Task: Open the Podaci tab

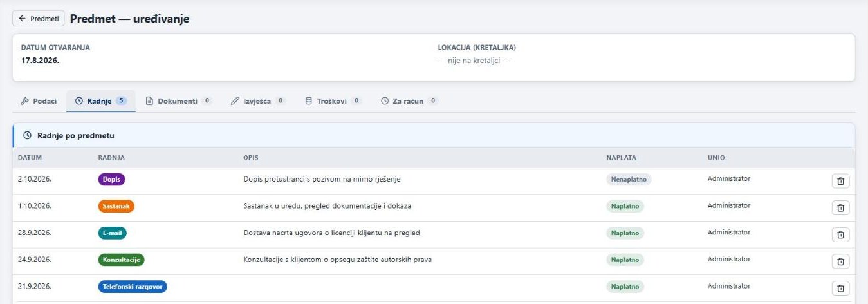Action: 39,101
